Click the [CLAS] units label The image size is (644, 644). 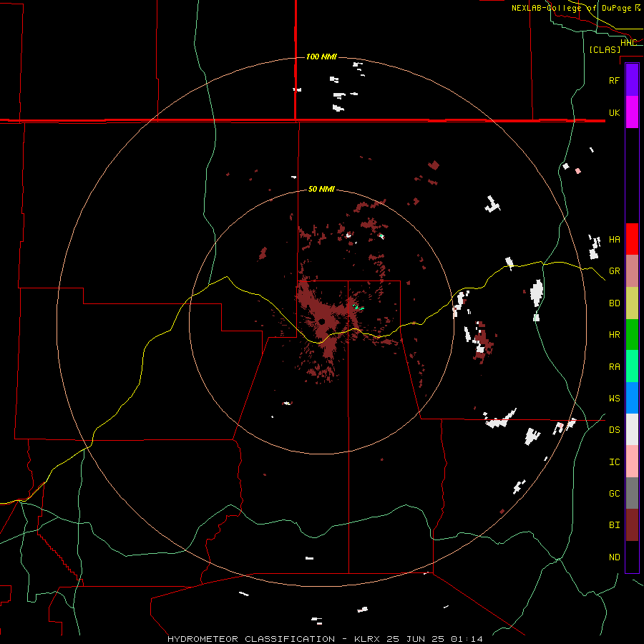coord(605,49)
